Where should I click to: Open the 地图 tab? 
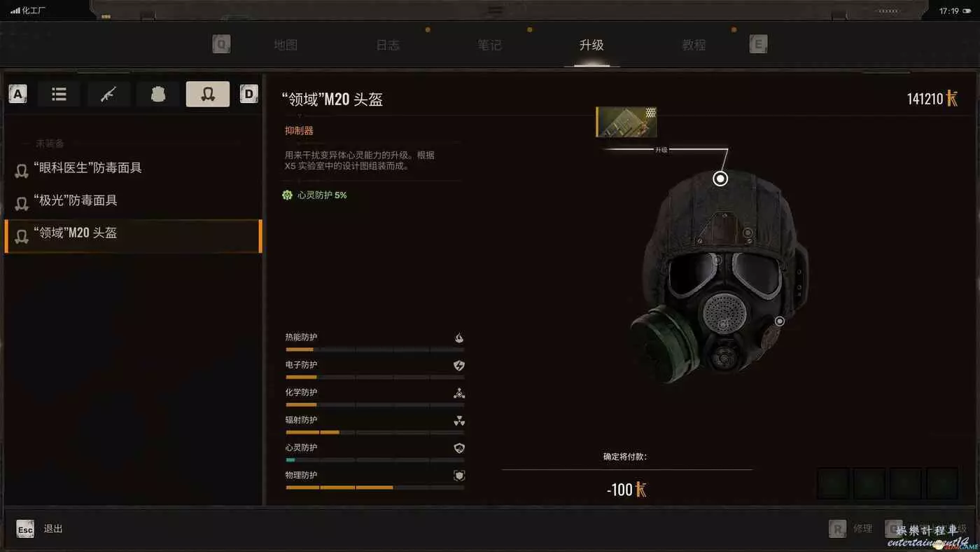[x=286, y=45]
